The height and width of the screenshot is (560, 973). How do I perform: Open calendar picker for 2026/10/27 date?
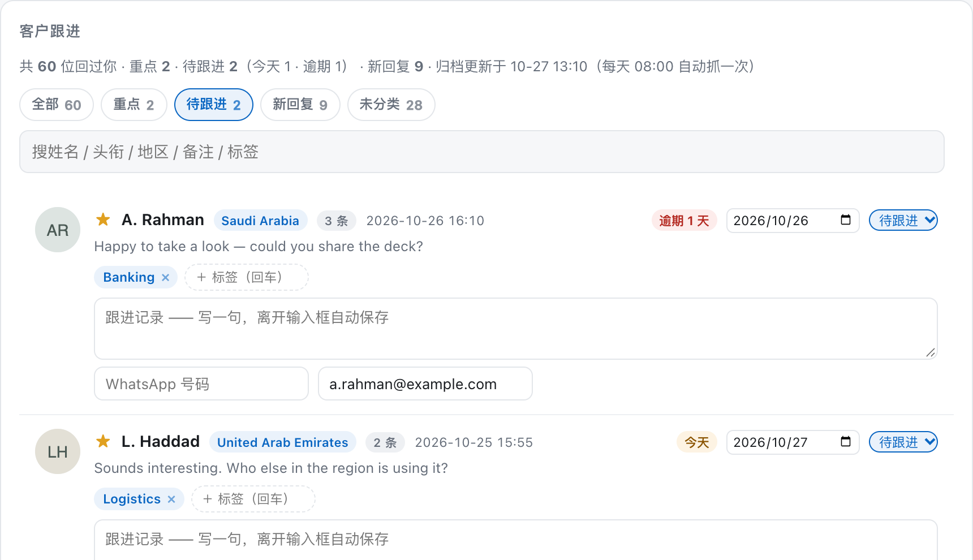846,442
